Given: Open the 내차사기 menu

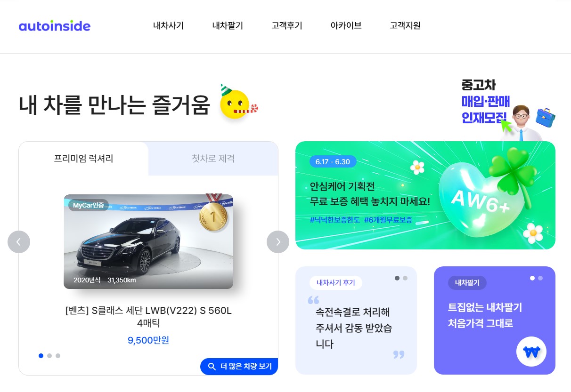Looking at the screenshot, I should [x=168, y=26].
